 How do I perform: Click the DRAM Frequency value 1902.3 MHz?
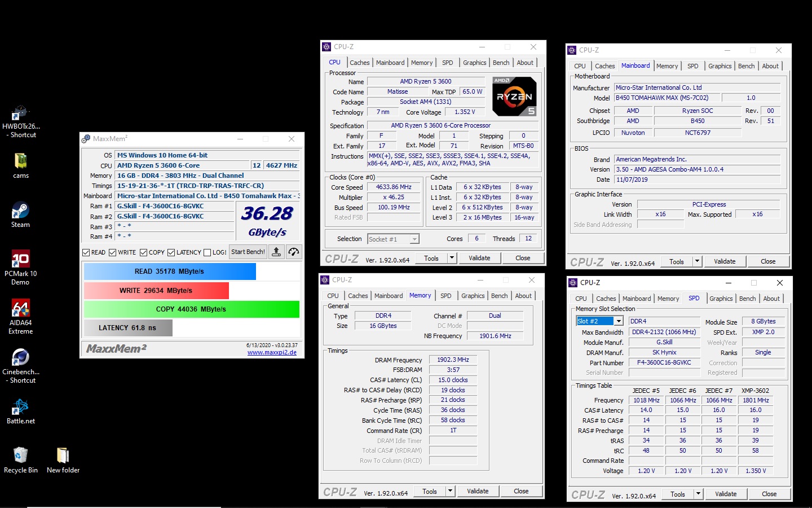(x=453, y=360)
